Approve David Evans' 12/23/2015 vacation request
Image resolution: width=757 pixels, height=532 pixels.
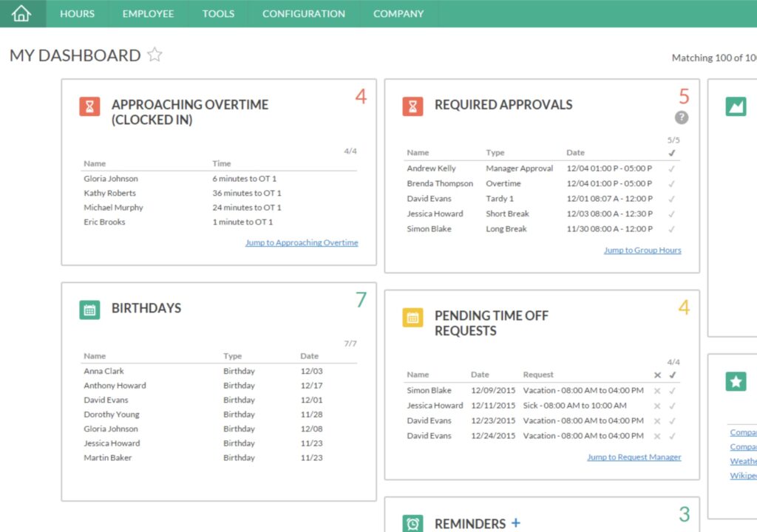coord(673,421)
